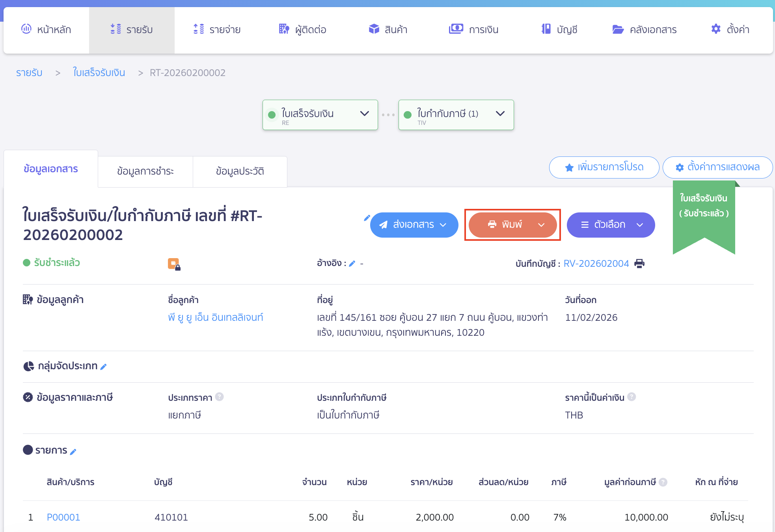775x532 pixels.
Task: Open the help icon next to ประเภทราคา
Action: (x=220, y=397)
